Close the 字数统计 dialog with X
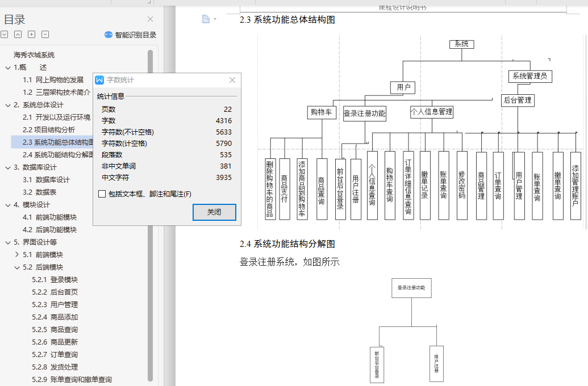588x386 pixels. point(232,80)
